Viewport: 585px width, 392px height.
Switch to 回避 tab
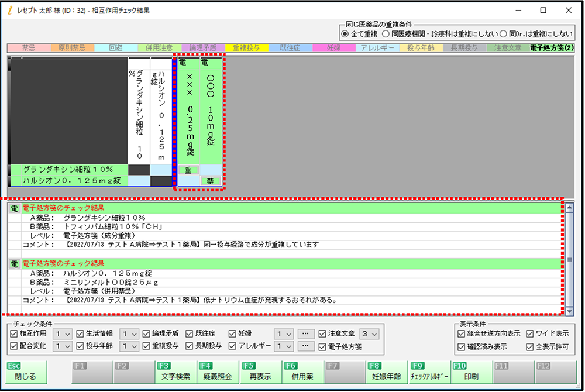tap(116, 48)
